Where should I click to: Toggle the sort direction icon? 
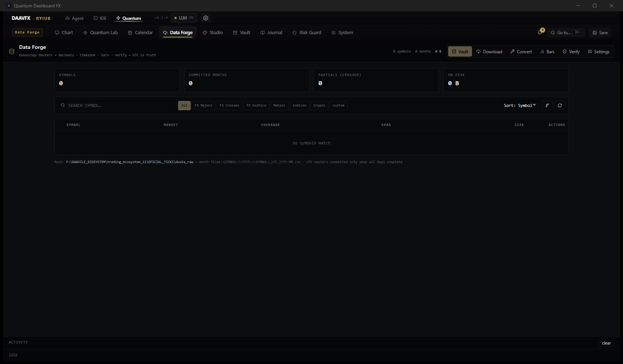pyautogui.click(x=547, y=105)
